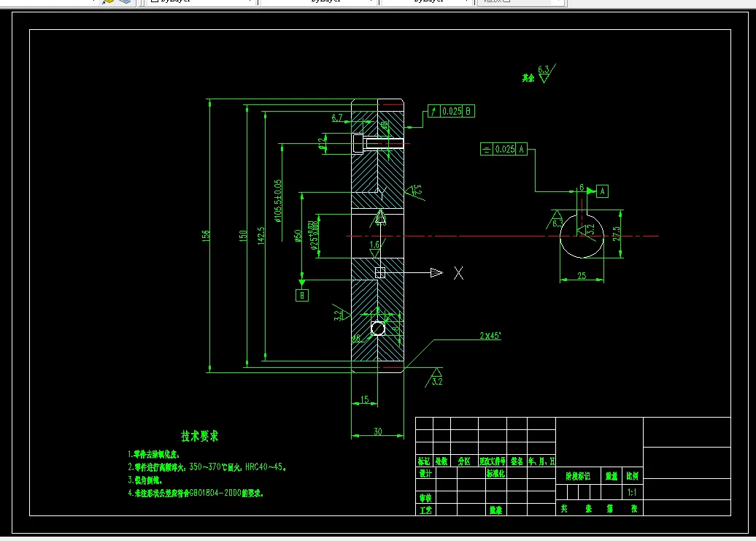Select the 27.5 keyway height dimension

[x=616, y=234]
